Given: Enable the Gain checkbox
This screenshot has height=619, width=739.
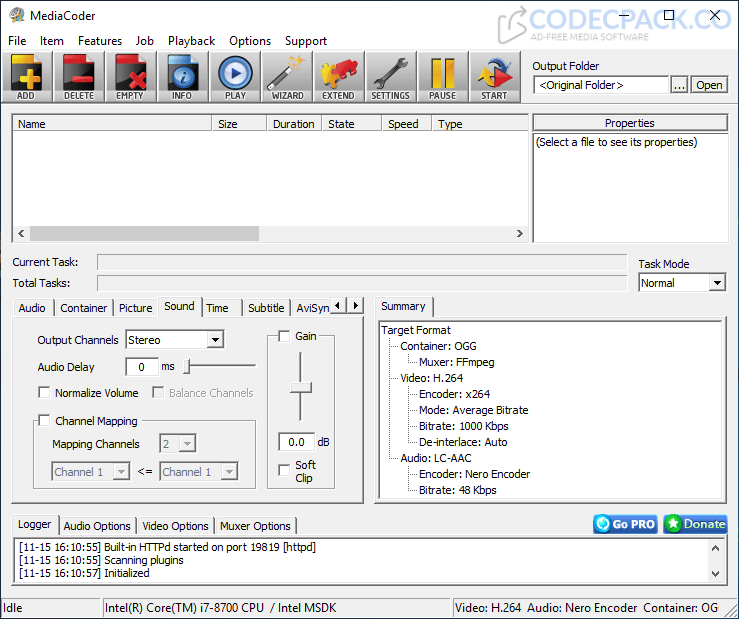Looking at the screenshot, I should [x=284, y=336].
